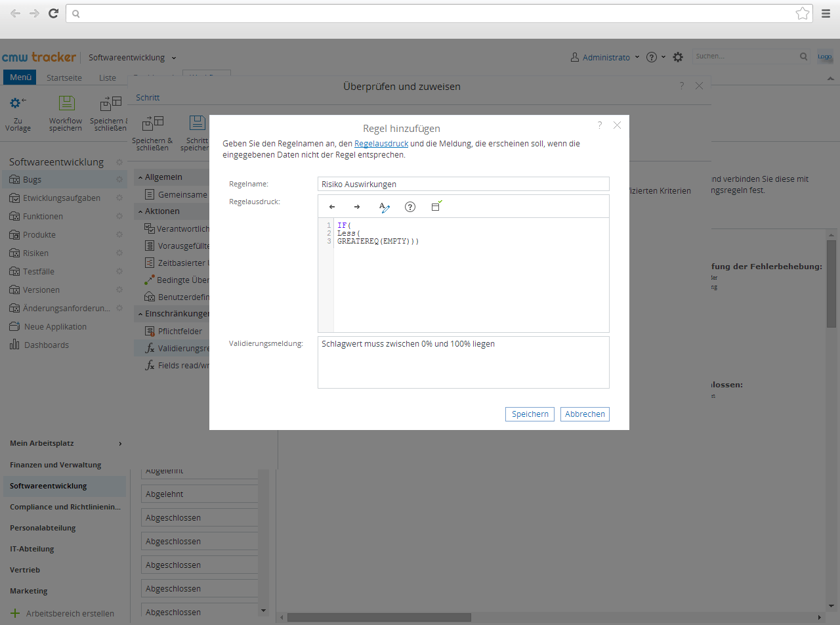Image resolution: width=840 pixels, height=625 pixels.
Task: Click the format expression icon
Action: [385, 207]
